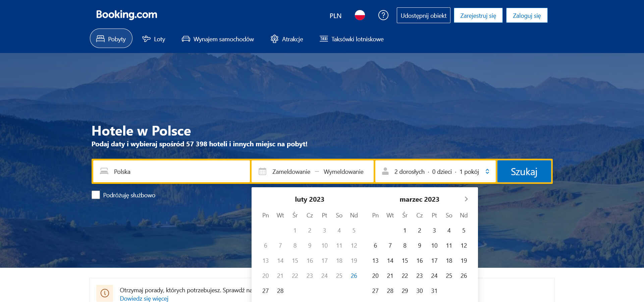Open the Wynajem samochodów tab
Screen dimensions: 644x302
click(218, 39)
